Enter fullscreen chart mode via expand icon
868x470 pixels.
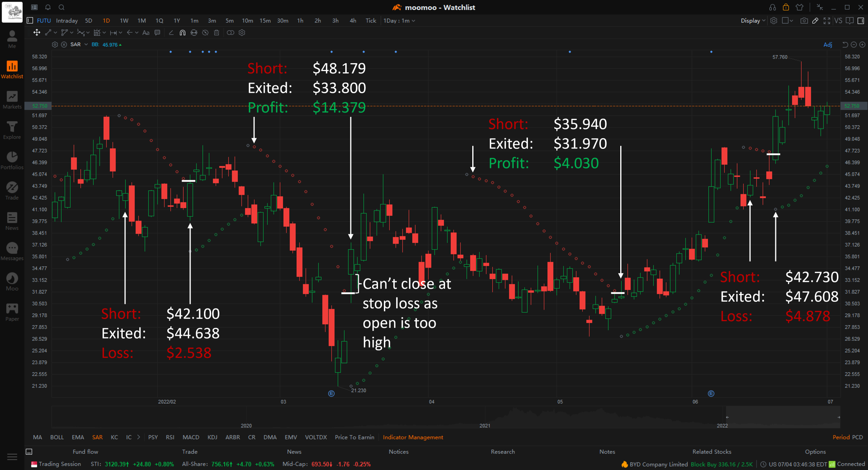(x=827, y=21)
